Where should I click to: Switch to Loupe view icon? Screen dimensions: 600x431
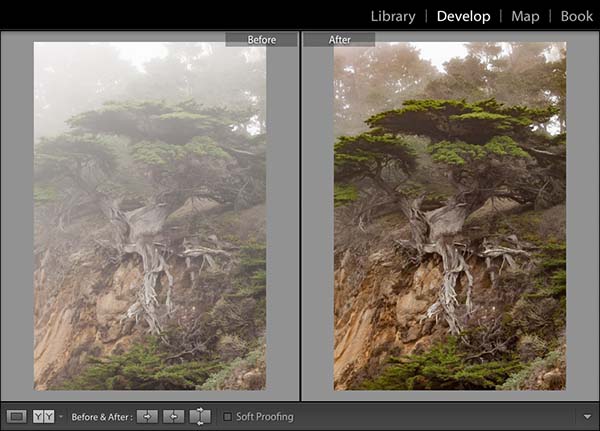pyautogui.click(x=16, y=416)
